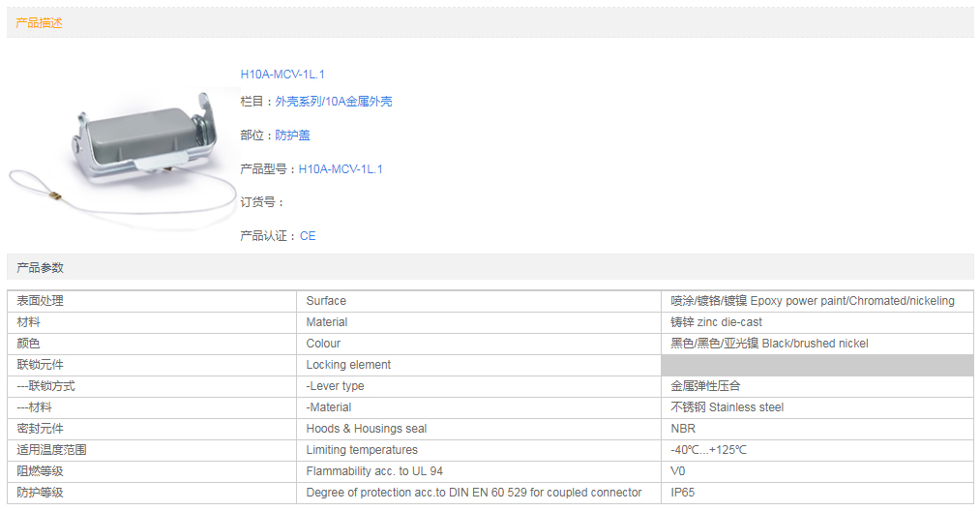Open the CE certification link

[308, 236]
